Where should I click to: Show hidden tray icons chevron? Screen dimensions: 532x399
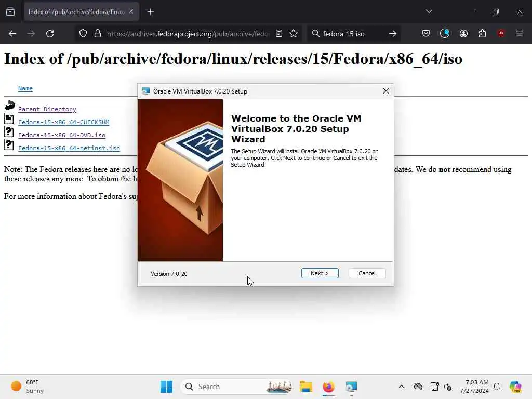402,387
